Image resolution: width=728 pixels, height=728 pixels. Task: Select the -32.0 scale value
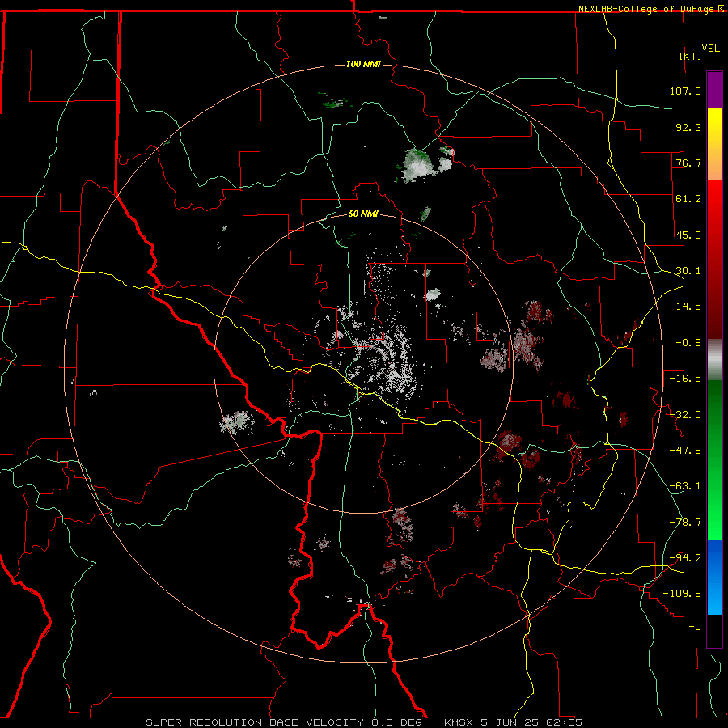point(685,415)
